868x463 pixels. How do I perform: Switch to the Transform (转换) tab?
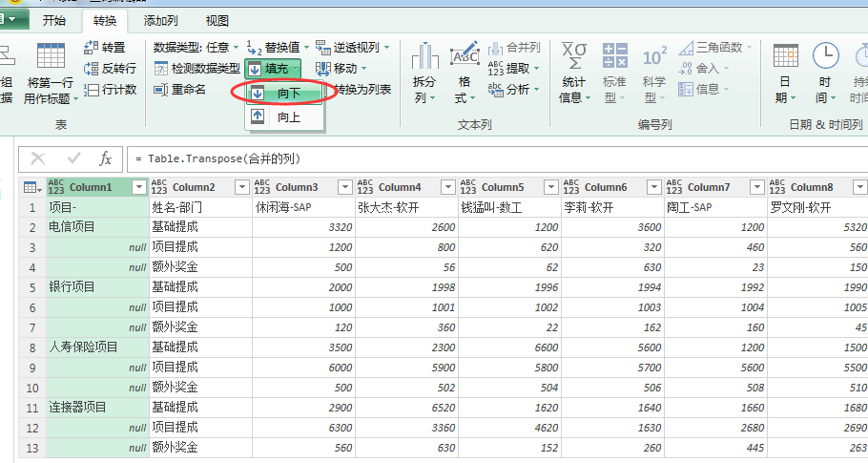click(x=105, y=21)
